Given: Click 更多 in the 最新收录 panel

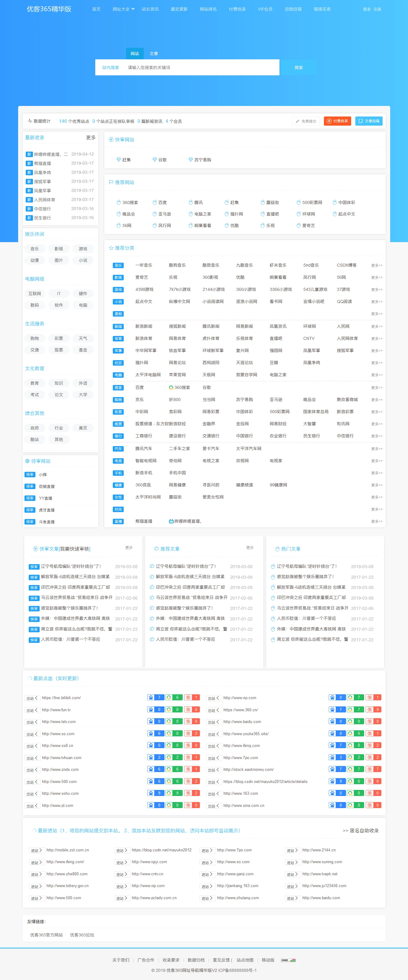Looking at the screenshot, I should coord(90,137).
